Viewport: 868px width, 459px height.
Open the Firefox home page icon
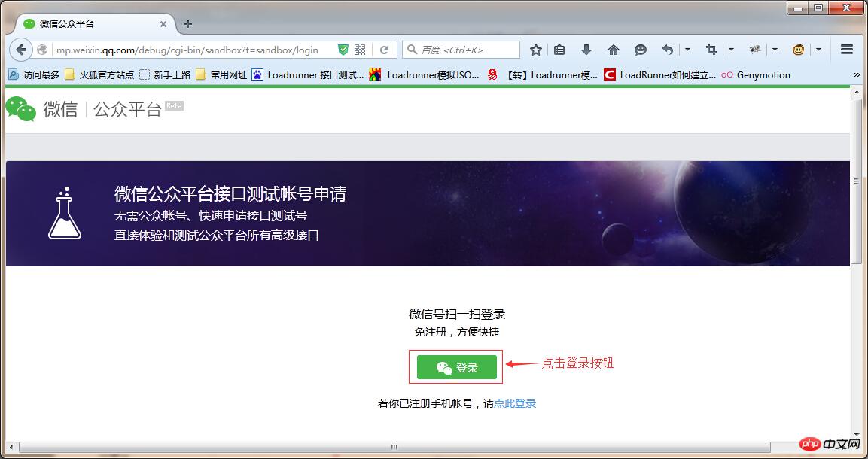click(614, 49)
